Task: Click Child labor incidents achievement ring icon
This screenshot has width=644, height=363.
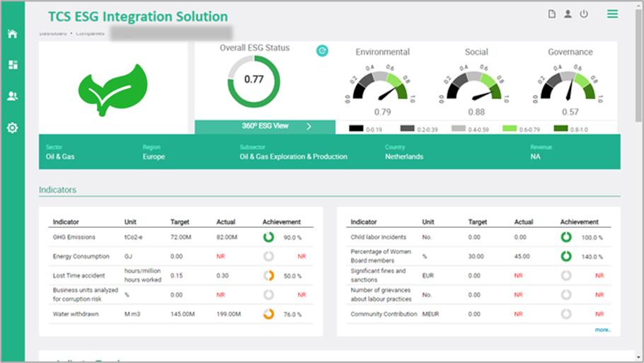Action: pyautogui.click(x=566, y=237)
